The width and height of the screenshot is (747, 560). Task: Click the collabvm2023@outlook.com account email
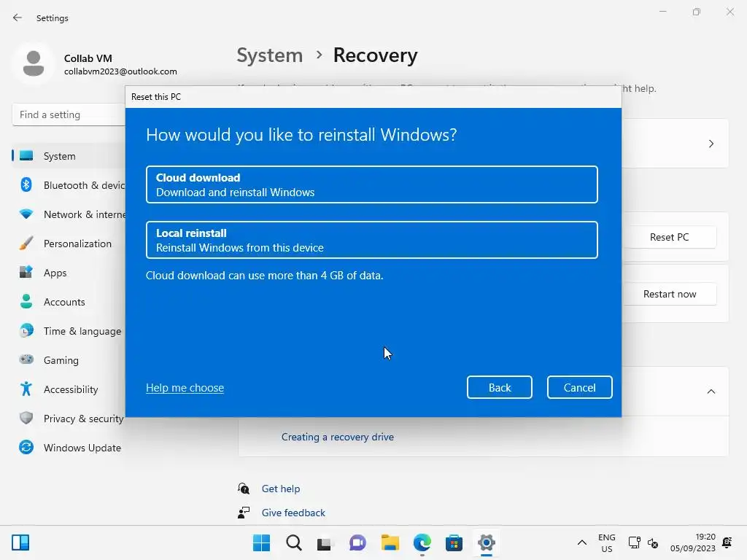click(x=120, y=71)
